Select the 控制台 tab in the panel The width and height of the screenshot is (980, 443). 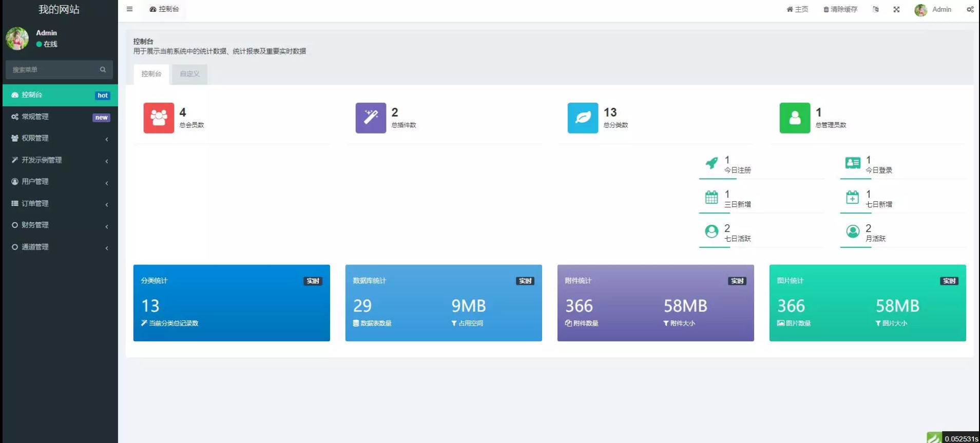[x=151, y=74]
